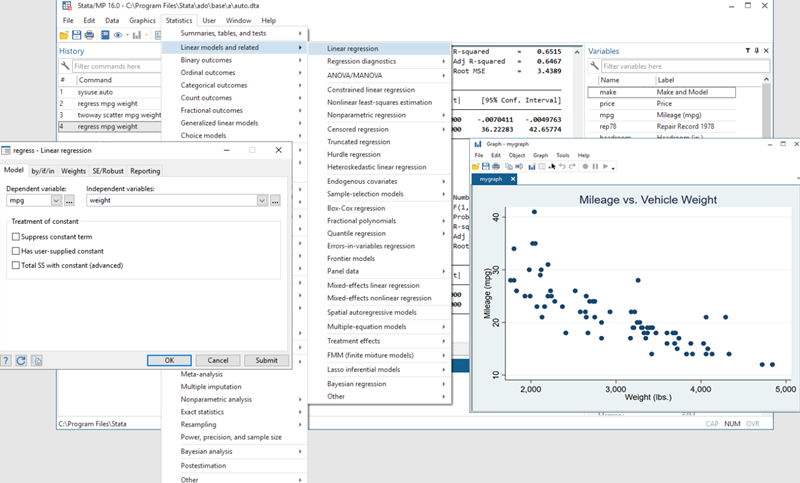Click the ellipsis button beside Independent variables
The image size is (800, 483).
(x=275, y=200)
